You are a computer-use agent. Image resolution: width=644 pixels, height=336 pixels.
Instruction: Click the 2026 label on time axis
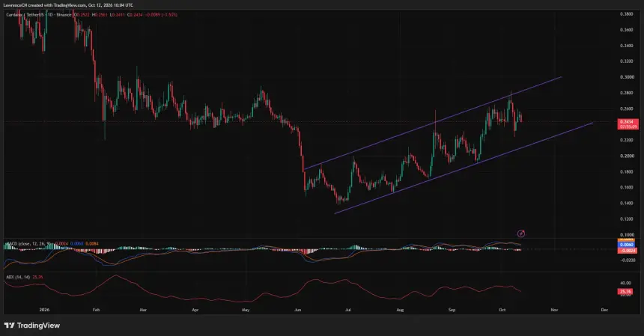click(x=44, y=310)
